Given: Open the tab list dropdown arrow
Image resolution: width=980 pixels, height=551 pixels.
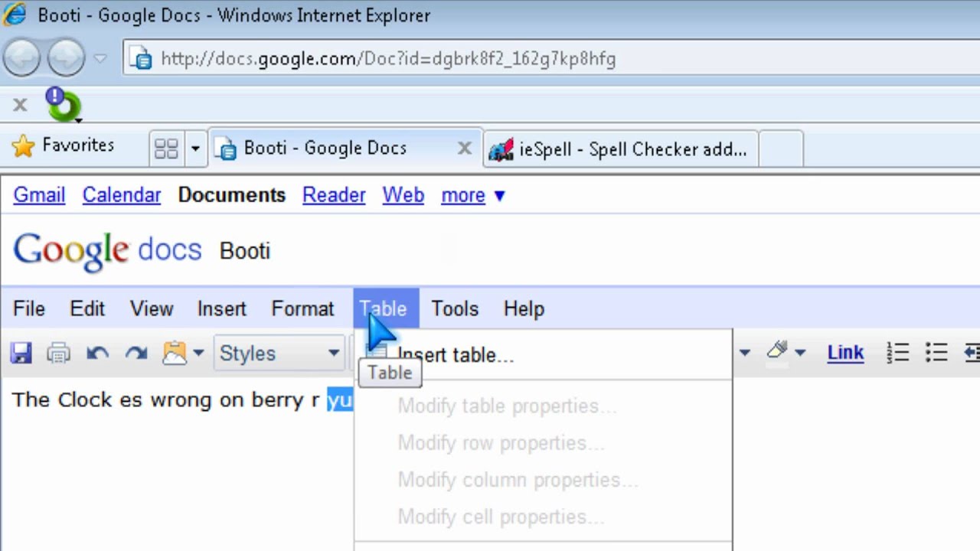Looking at the screenshot, I should (195, 148).
